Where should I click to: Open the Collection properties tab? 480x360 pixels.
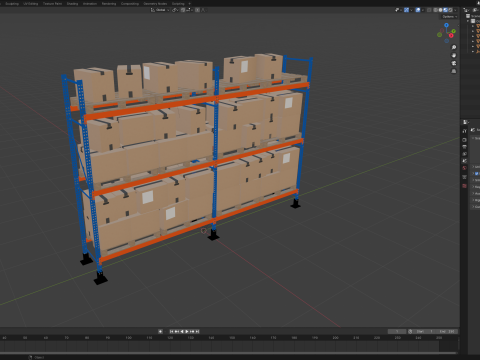464,177
